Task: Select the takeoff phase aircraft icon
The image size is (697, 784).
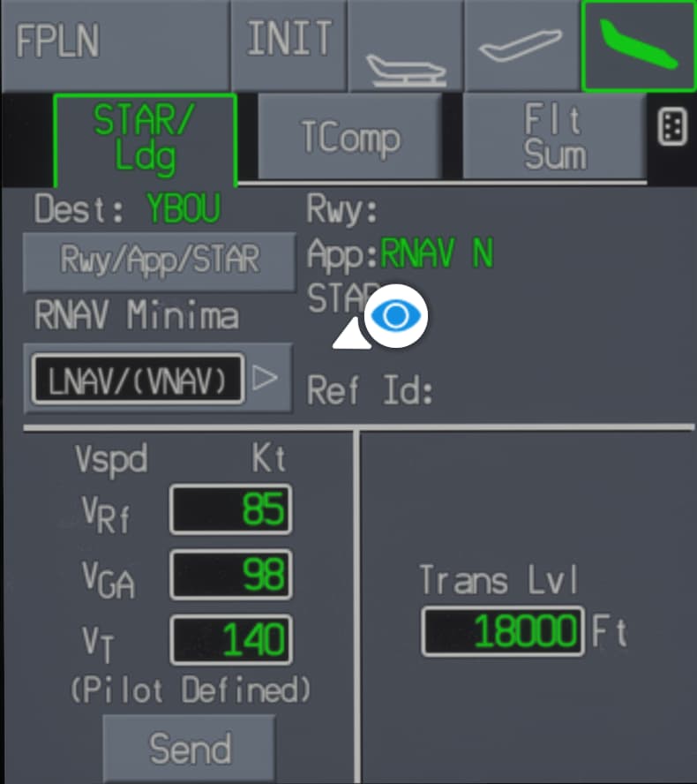Action: point(404,46)
